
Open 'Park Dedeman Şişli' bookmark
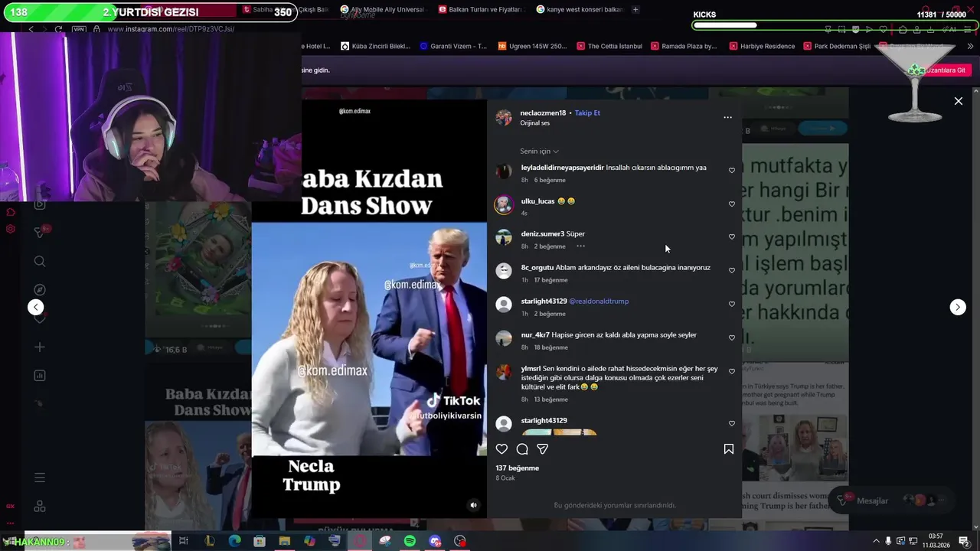[836, 46]
